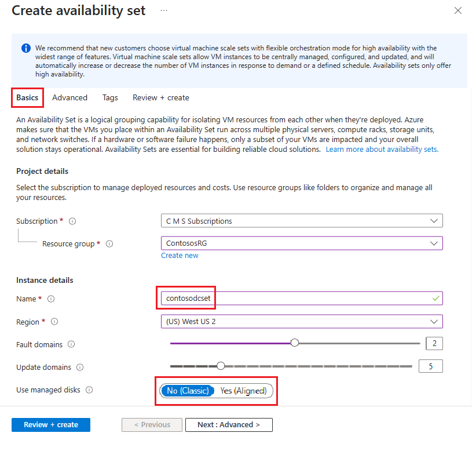Show the Region info tooltip
476x451 pixels.
click(54, 322)
